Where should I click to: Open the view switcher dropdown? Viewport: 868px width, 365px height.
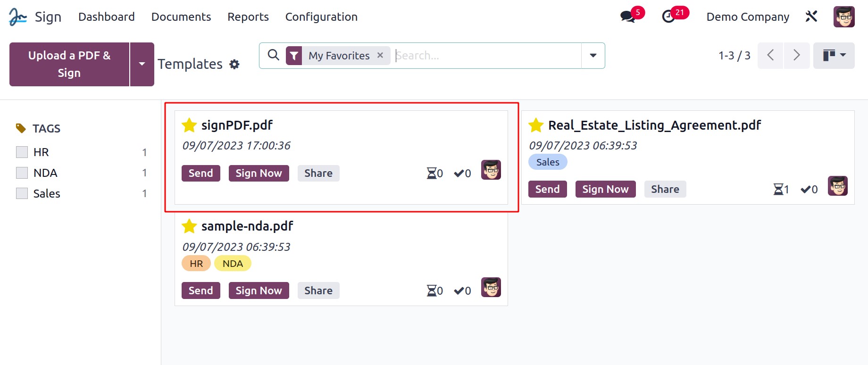click(x=834, y=55)
